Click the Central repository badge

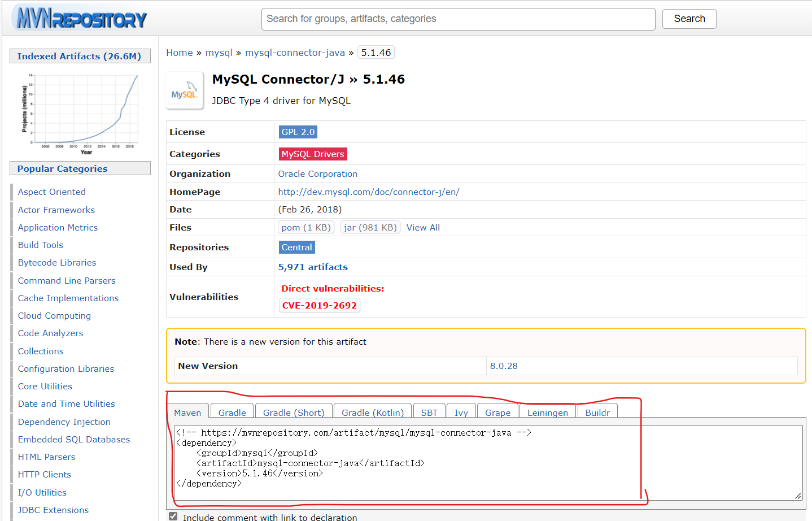pyautogui.click(x=296, y=247)
